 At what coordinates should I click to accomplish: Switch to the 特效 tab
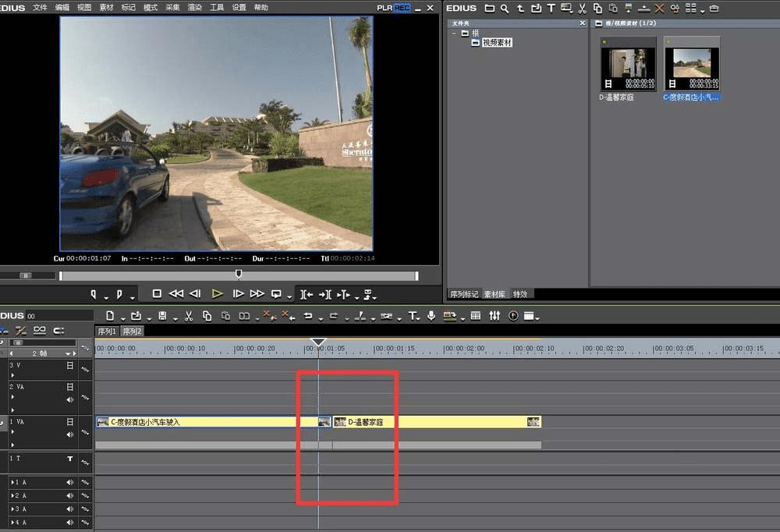click(x=520, y=294)
